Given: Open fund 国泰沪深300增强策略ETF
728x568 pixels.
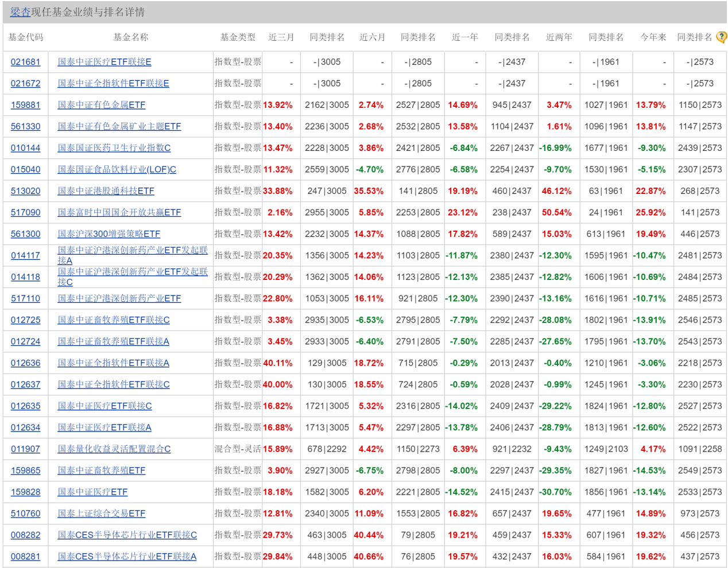Looking at the screenshot, I should point(109,234).
